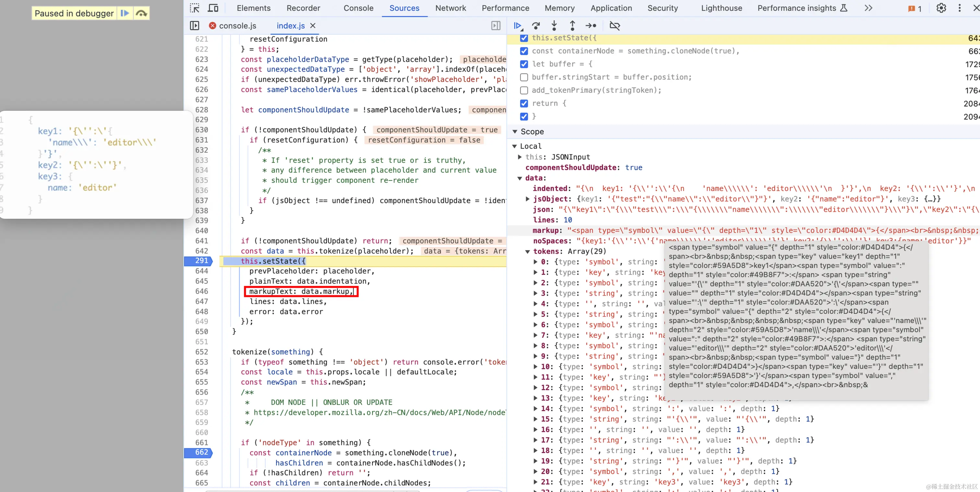Show the navigator sidebar panel
This screenshot has height=492, width=980.
tap(194, 26)
